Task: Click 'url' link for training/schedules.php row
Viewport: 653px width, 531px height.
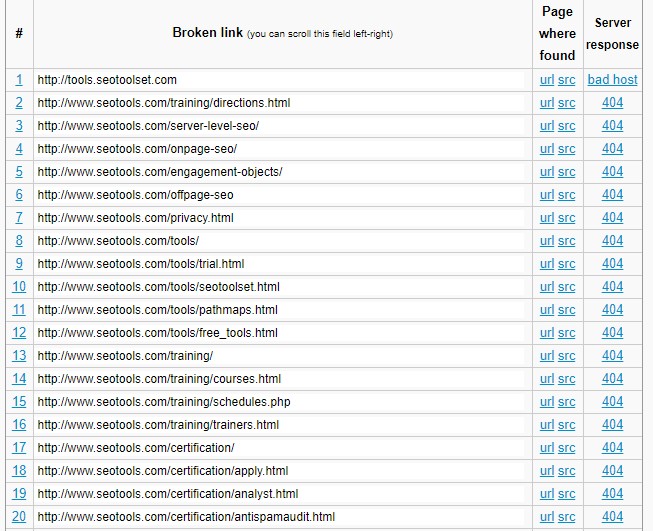Action: [x=546, y=402]
